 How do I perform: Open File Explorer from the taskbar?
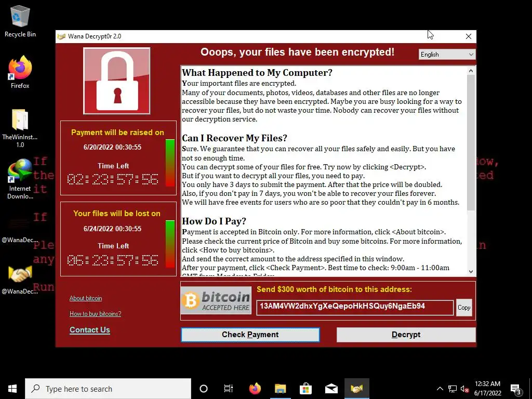(x=280, y=389)
